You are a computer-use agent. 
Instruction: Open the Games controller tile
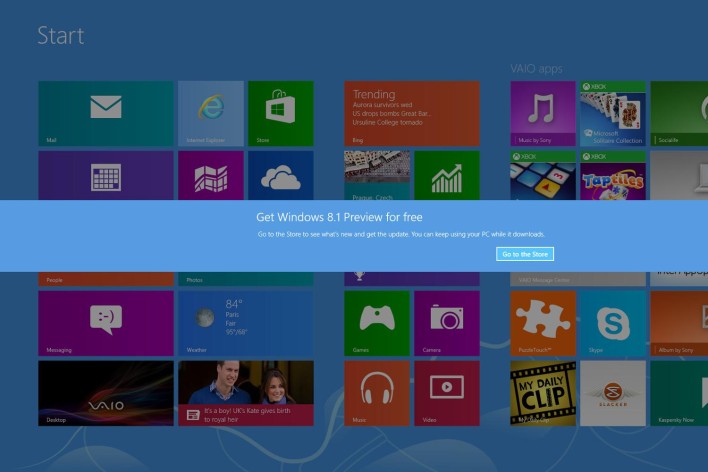click(x=377, y=323)
